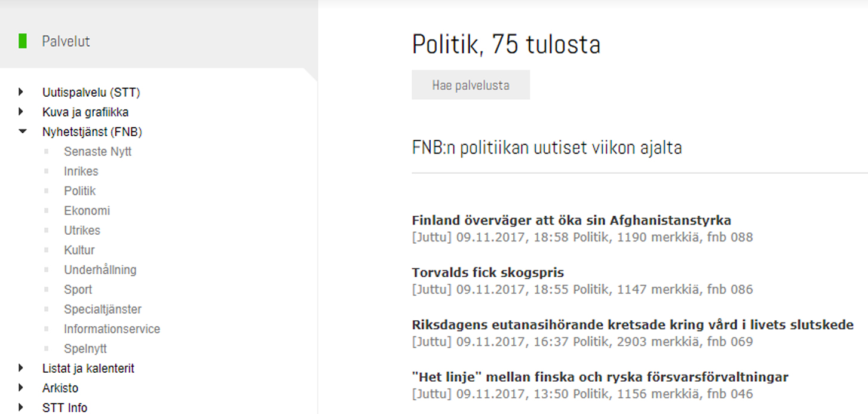Viewport: 868px width, 414px height.
Task: Select Ekonomi in the sidebar
Action: point(87,211)
